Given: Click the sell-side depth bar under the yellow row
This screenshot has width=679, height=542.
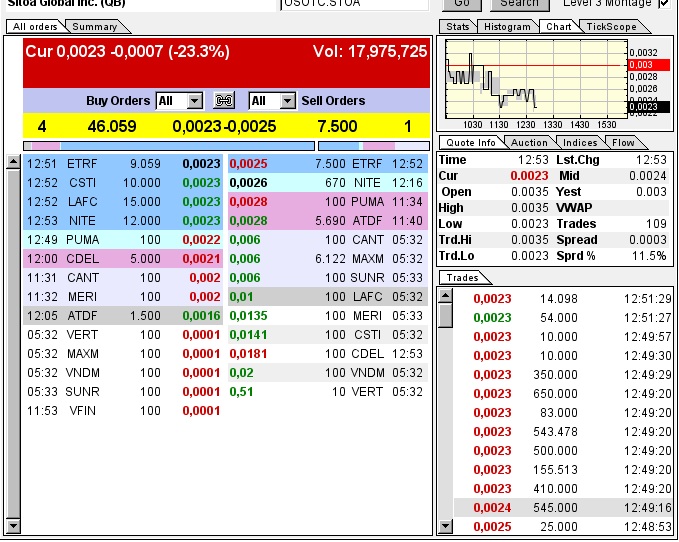Looking at the screenshot, I should (x=374, y=146).
